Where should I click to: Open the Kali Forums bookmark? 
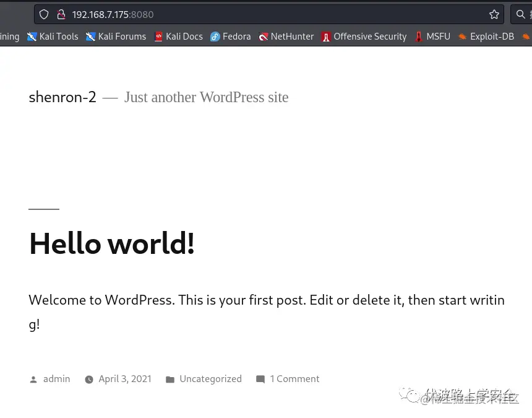coord(116,37)
